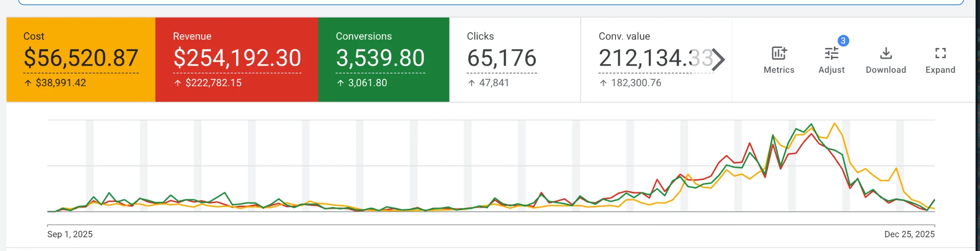980x251 pixels.
Task: Open the Adjust sliders icon
Action: click(x=832, y=53)
